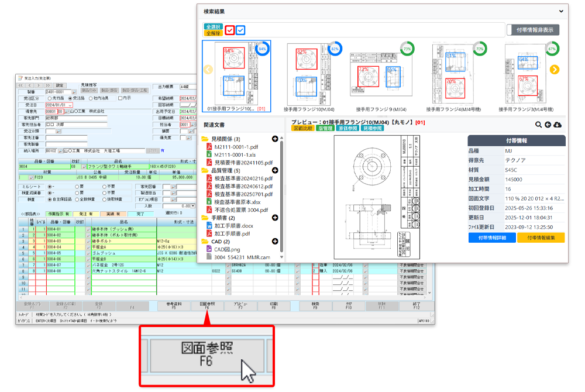Click the back arrow icon in preview header
This screenshot has width=585, height=392.
[548, 125]
